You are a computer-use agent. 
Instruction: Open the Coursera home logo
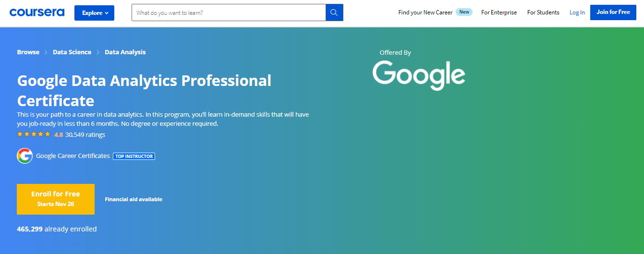tap(36, 12)
